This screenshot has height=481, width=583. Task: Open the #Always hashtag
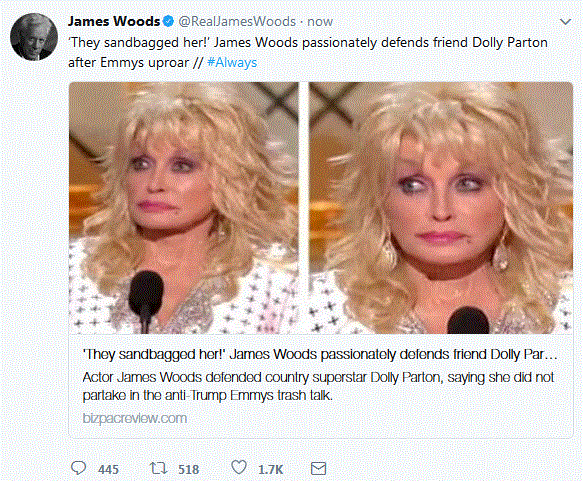pyautogui.click(x=232, y=62)
